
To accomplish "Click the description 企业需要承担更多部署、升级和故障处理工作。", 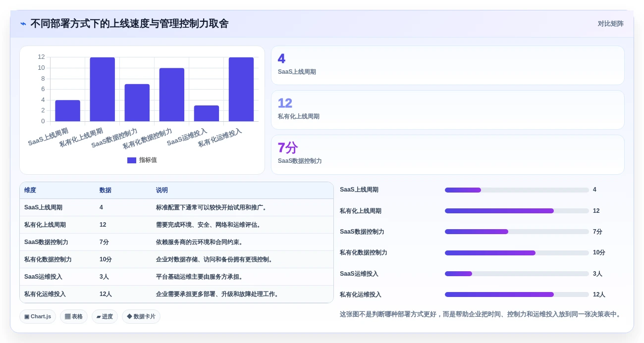I will click(218, 294).
